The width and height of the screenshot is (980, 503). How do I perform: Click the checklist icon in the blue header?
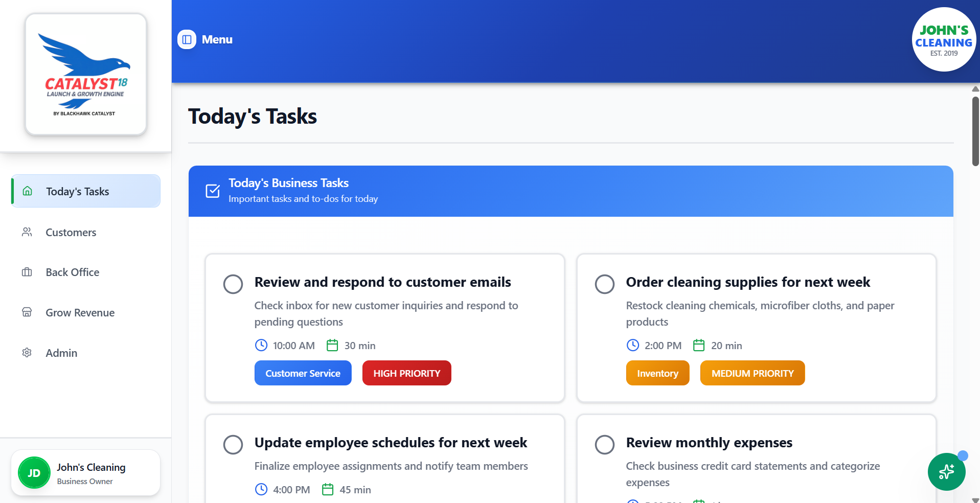212,191
